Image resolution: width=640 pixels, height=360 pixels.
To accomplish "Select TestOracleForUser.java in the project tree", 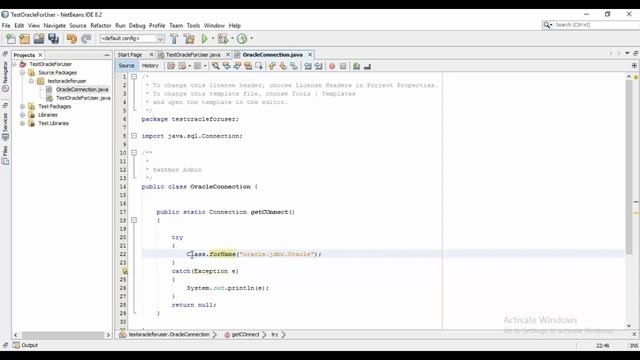I will pos(83,98).
